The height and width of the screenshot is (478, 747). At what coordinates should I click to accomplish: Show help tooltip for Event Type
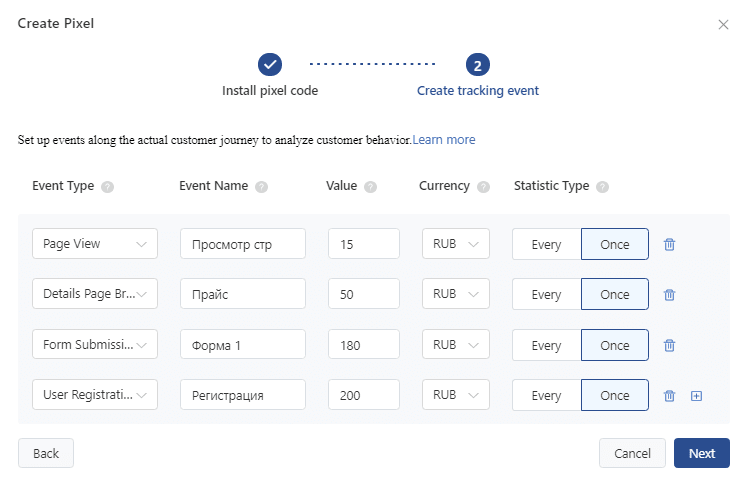108,187
